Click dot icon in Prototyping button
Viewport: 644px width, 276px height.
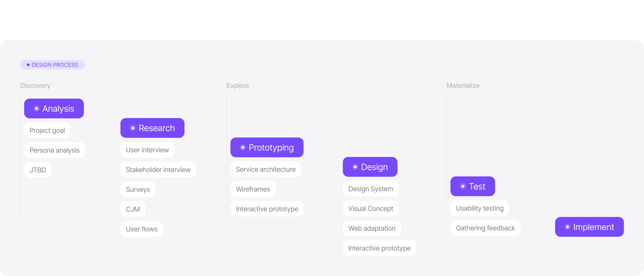(243, 147)
